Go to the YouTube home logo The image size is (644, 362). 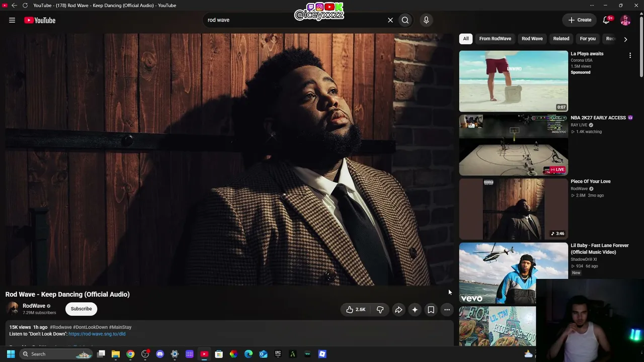click(x=40, y=20)
